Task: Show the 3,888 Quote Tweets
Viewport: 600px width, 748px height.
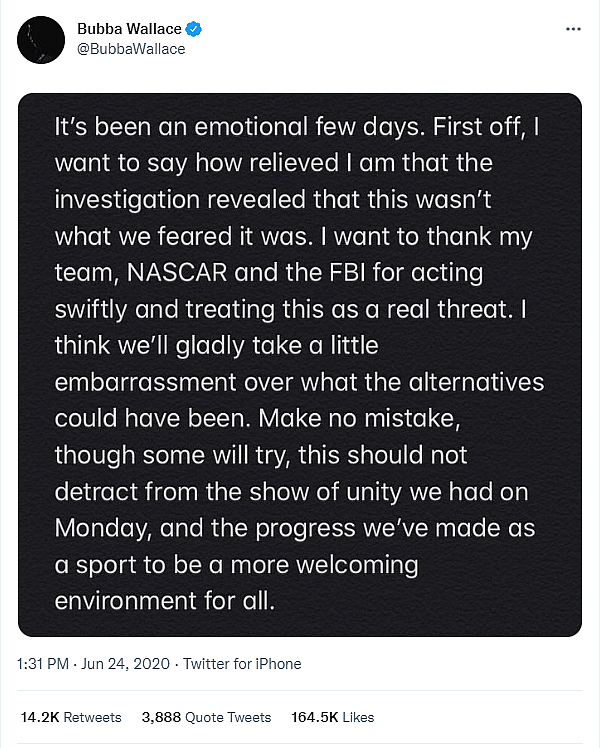Action: click(x=207, y=717)
